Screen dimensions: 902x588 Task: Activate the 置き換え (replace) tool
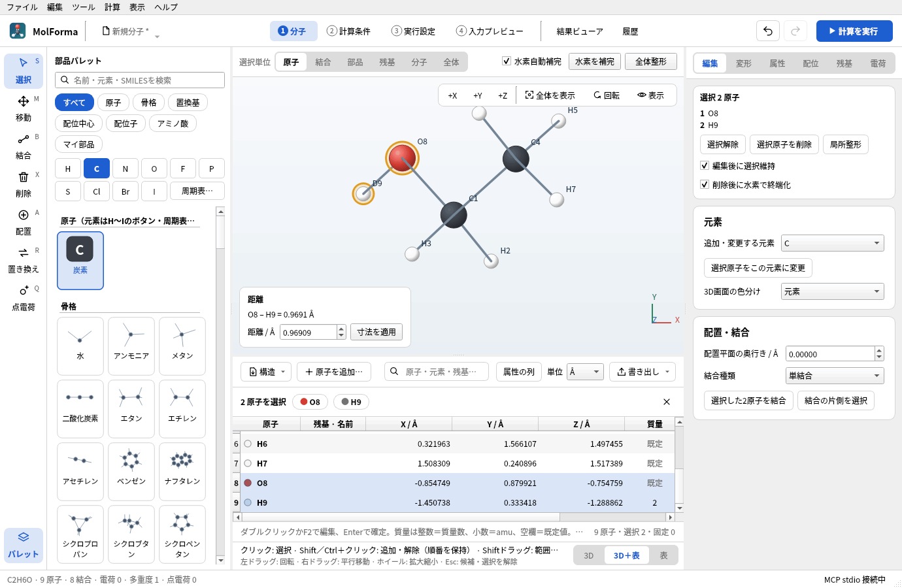point(24,260)
